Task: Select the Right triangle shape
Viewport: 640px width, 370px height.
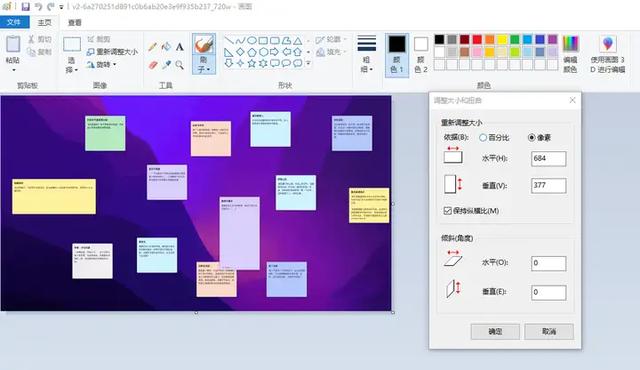Action: tap(229, 52)
